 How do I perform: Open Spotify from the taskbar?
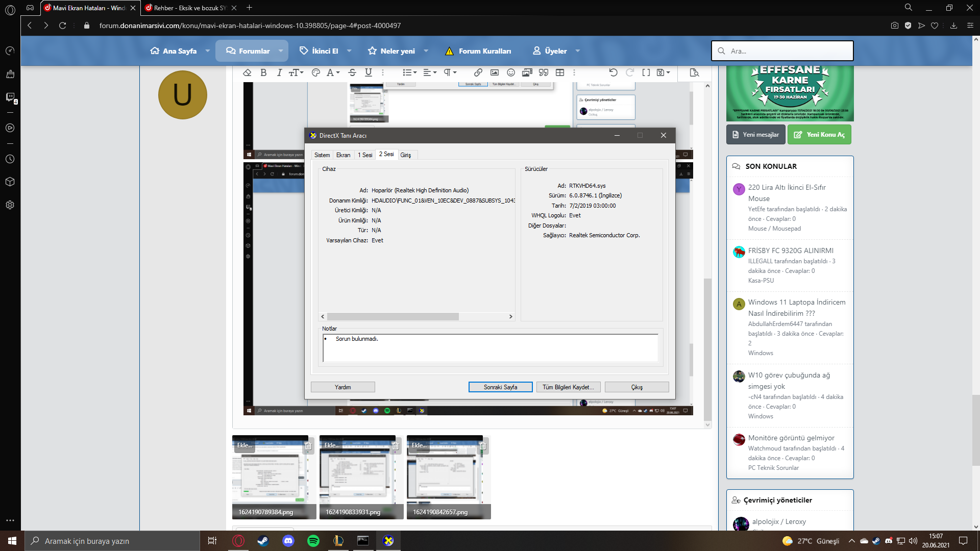tap(313, 541)
